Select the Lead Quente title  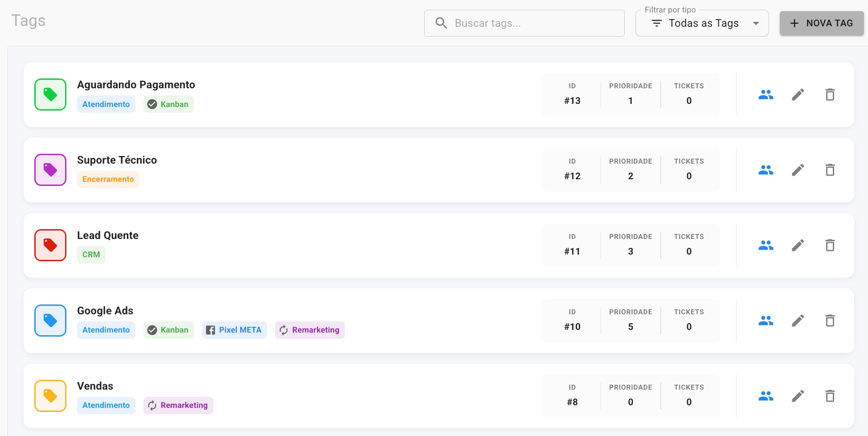[x=108, y=235]
